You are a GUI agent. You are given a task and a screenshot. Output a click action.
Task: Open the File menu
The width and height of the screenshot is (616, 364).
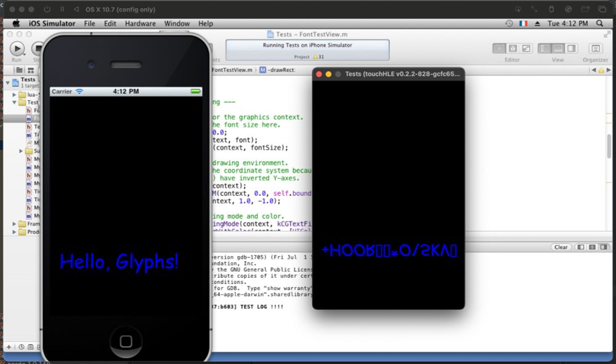click(x=89, y=23)
